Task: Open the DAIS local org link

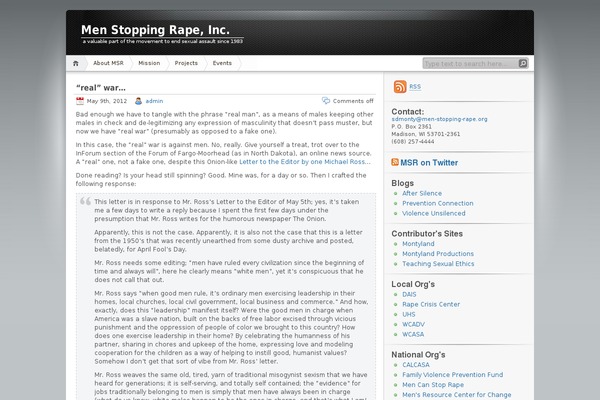Action: [409, 294]
